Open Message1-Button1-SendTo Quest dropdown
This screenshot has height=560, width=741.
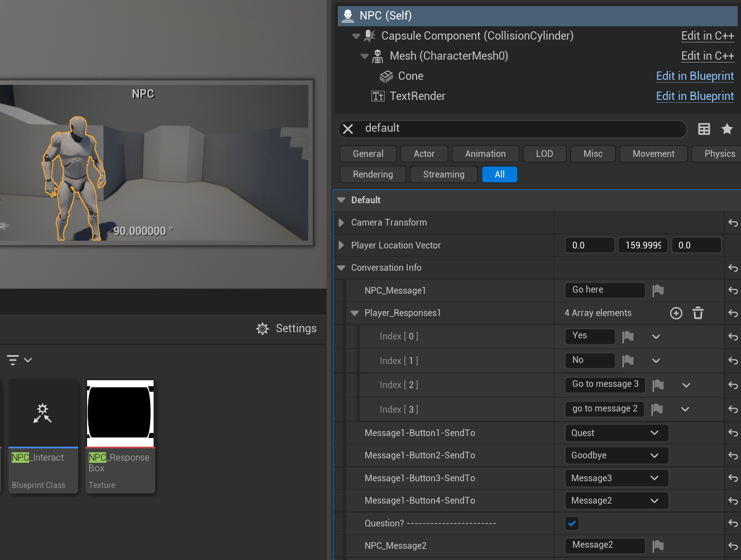tap(616, 433)
